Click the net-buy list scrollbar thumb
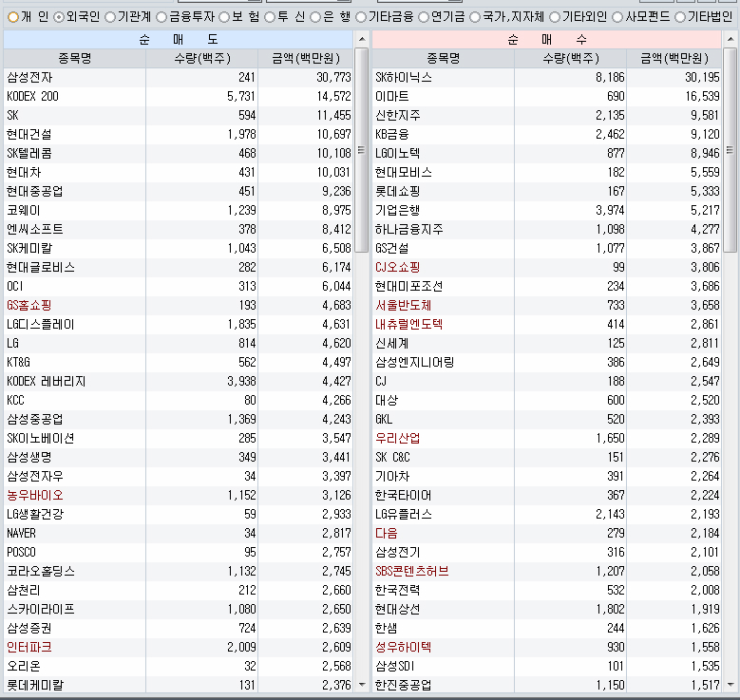The height and width of the screenshot is (700, 740). (731, 150)
